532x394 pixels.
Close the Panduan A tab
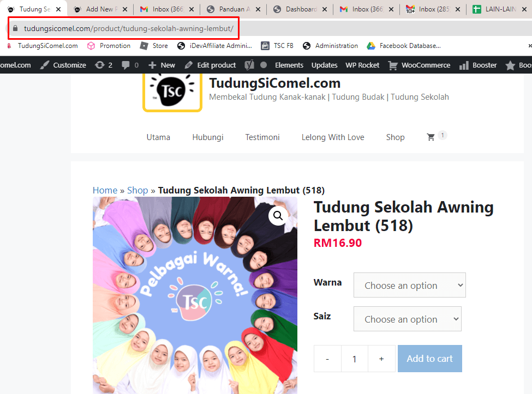click(x=258, y=9)
